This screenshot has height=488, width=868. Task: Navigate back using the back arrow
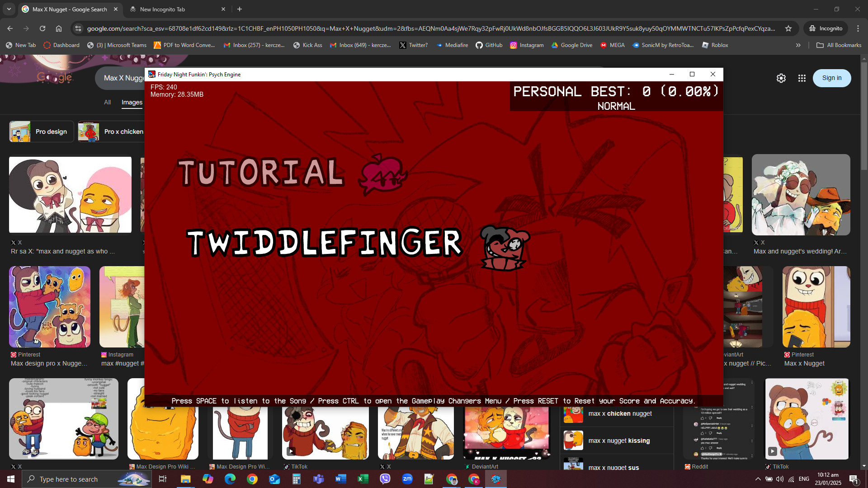coord(9,28)
